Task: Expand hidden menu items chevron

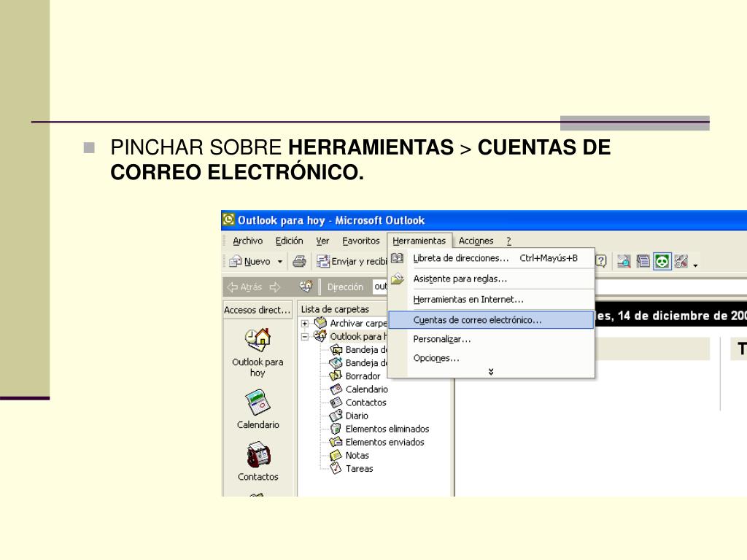Action: coord(491,372)
